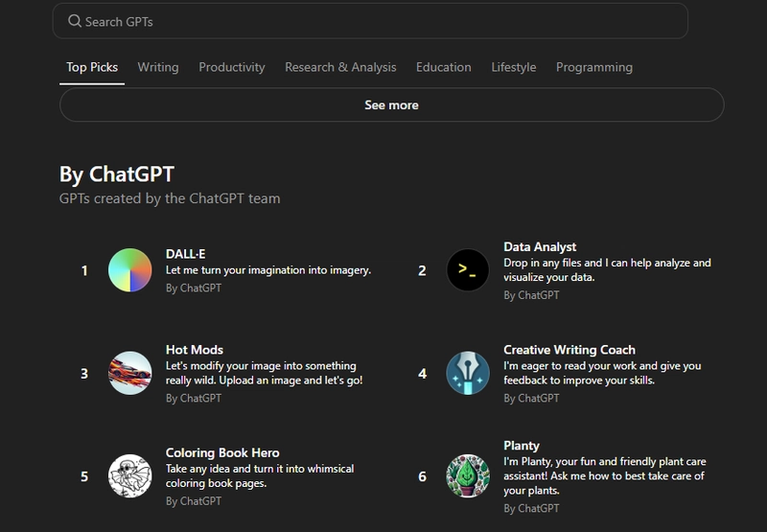The height and width of the screenshot is (532, 767).
Task: Focus the Search GPTs input field
Action: coord(370,21)
